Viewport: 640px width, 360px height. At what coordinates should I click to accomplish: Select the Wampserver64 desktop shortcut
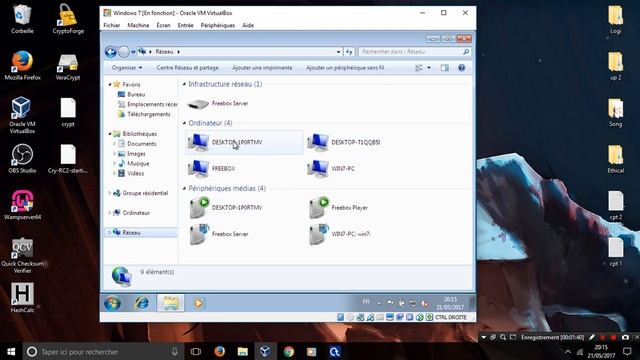[x=22, y=205]
